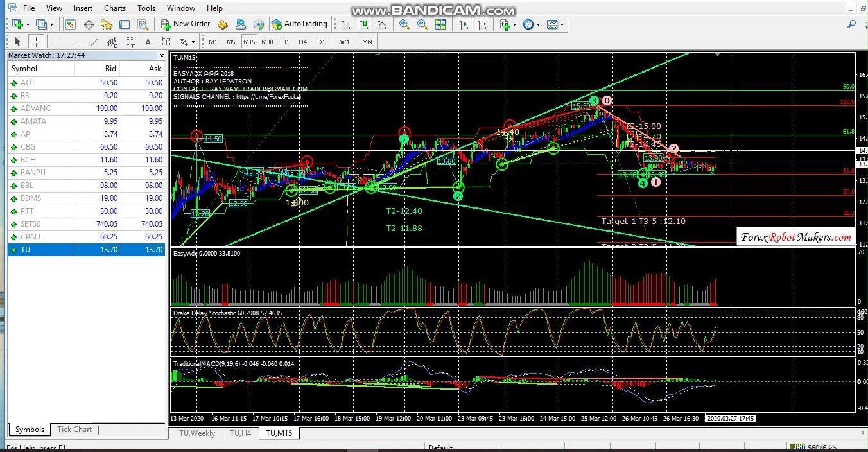This screenshot has width=868, height=452.
Task: Expand the Profiles dropdown arrow
Action: click(x=52, y=24)
